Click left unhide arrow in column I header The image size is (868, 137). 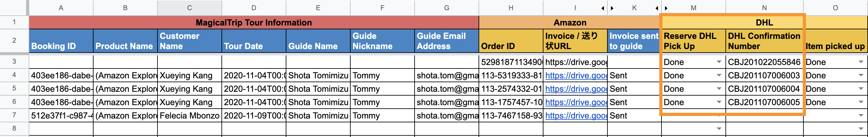[603, 8]
